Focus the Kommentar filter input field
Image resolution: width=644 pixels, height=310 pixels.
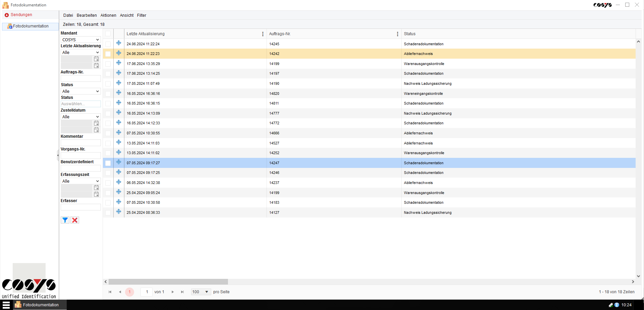pyautogui.click(x=80, y=143)
